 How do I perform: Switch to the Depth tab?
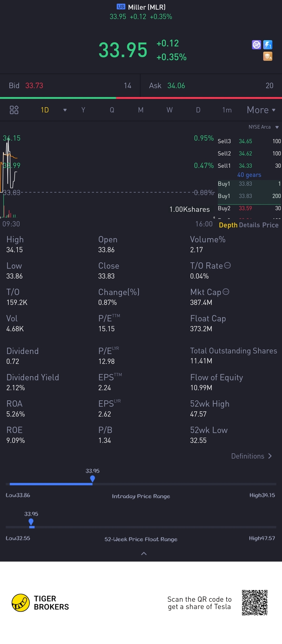point(228,225)
